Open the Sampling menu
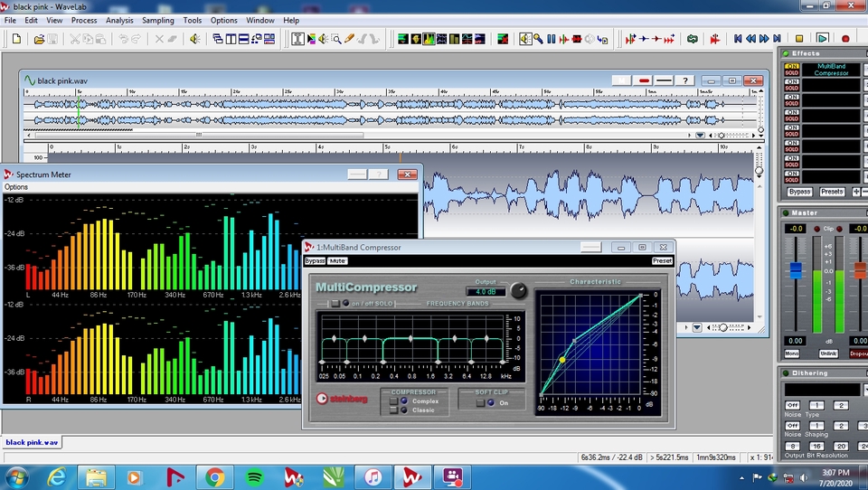Screen dimensions: 868x490 point(157,20)
